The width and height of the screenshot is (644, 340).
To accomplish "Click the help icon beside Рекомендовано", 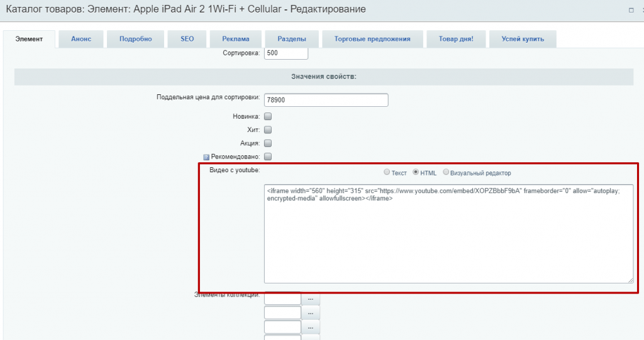I will (206, 157).
